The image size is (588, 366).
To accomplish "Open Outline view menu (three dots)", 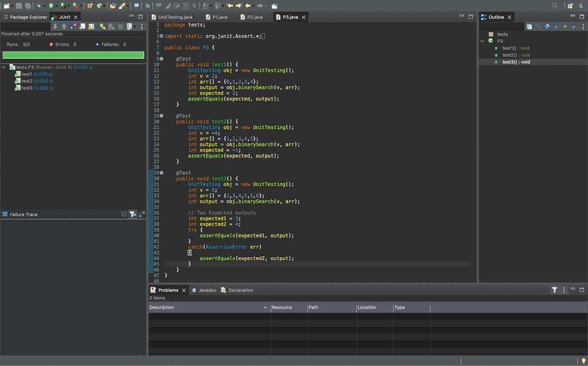I will (x=583, y=27).
